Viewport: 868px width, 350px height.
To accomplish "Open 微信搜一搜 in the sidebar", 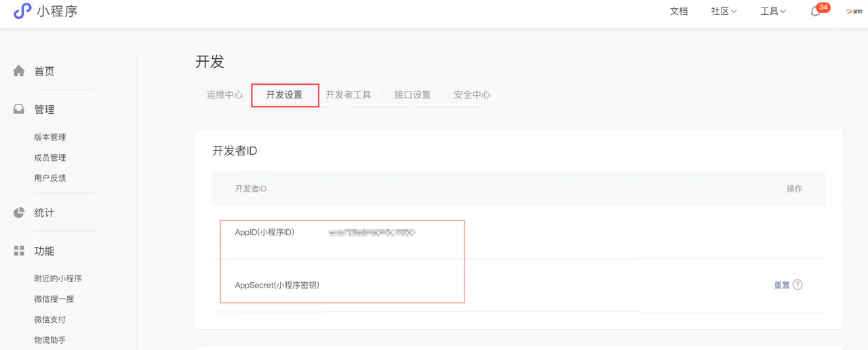I will tap(54, 298).
